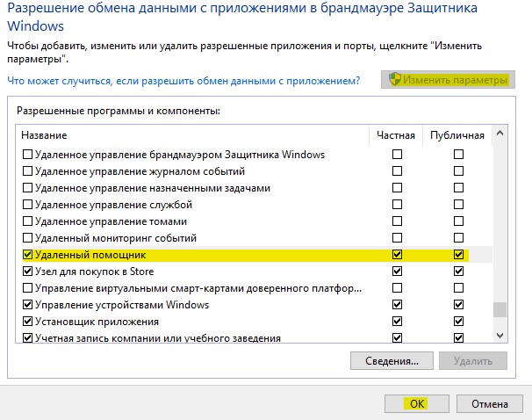
Task: Toggle Частная for Управление устройствами Windows
Action: [397, 305]
